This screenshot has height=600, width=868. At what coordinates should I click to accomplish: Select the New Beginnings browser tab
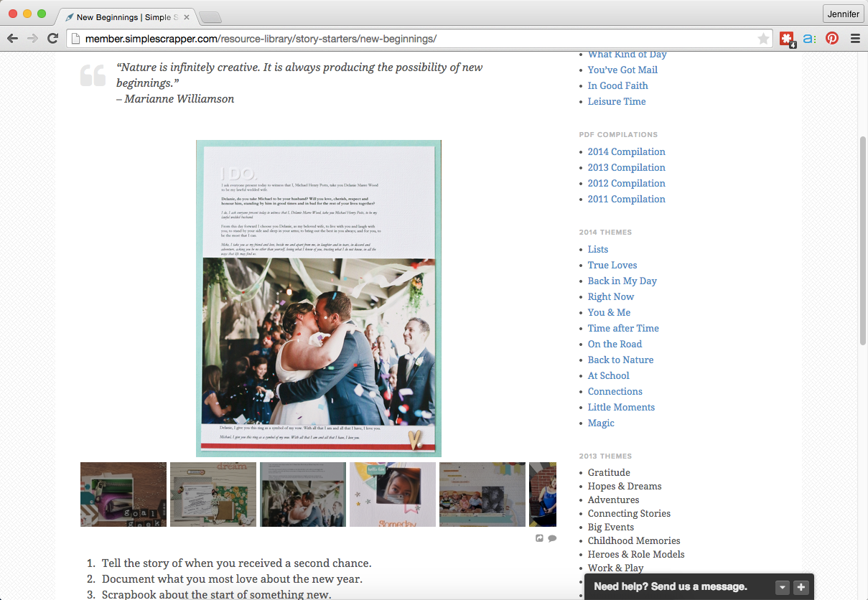point(126,17)
